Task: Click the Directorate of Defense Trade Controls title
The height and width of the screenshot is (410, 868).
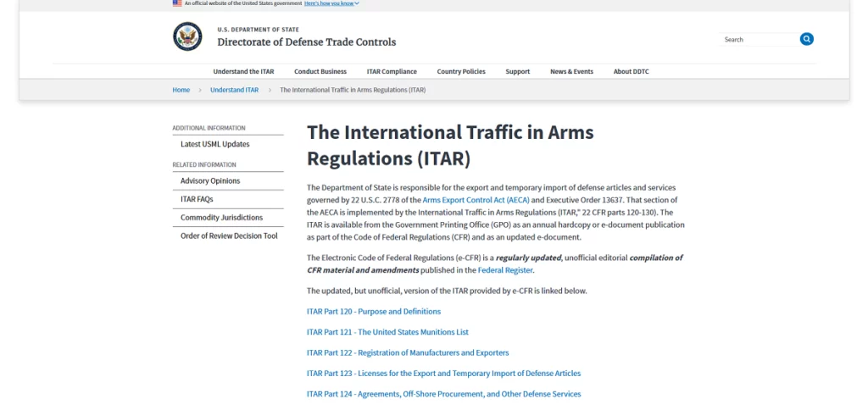Action: [x=307, y=42]
